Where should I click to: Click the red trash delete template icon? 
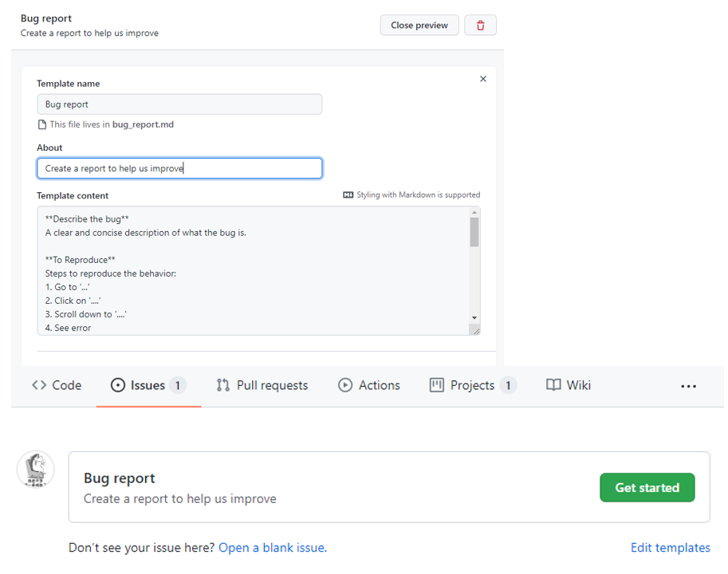point(480,26)
